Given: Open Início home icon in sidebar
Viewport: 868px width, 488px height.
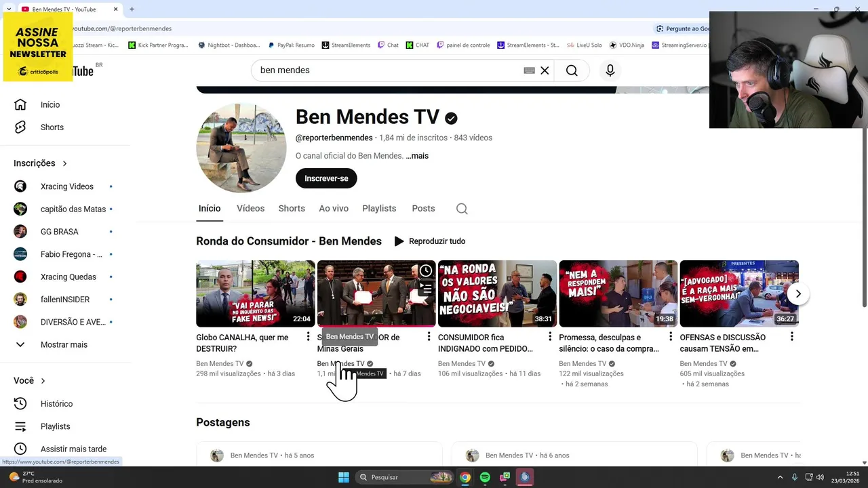Looking at the screenshot, I should tap(20, 104).
